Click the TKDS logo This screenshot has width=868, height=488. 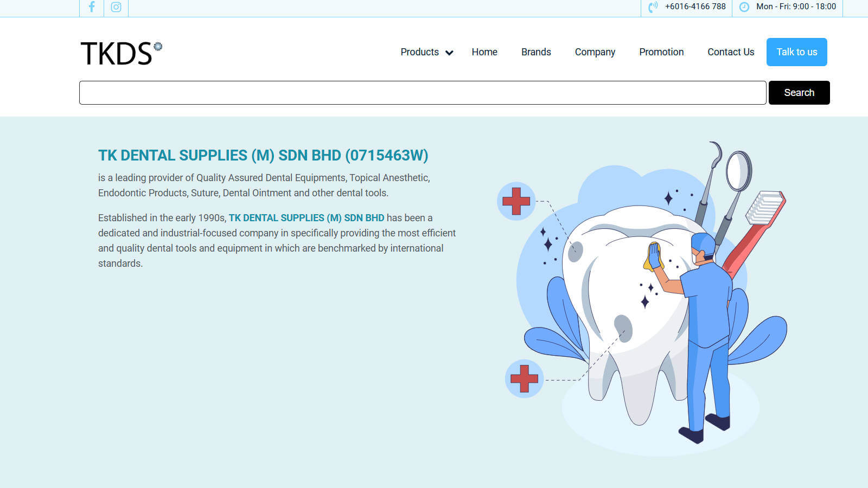point(122,53)
